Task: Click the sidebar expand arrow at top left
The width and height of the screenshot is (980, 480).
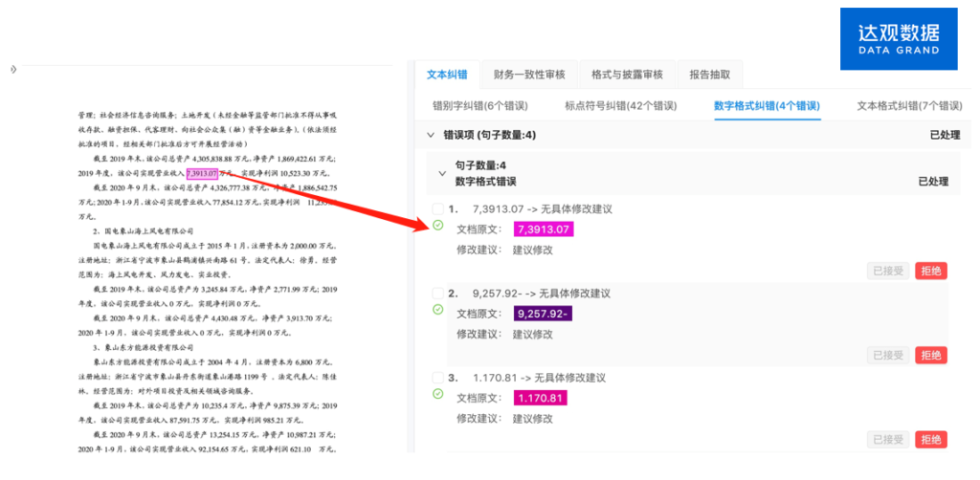Action: click(x=12, y=69)
